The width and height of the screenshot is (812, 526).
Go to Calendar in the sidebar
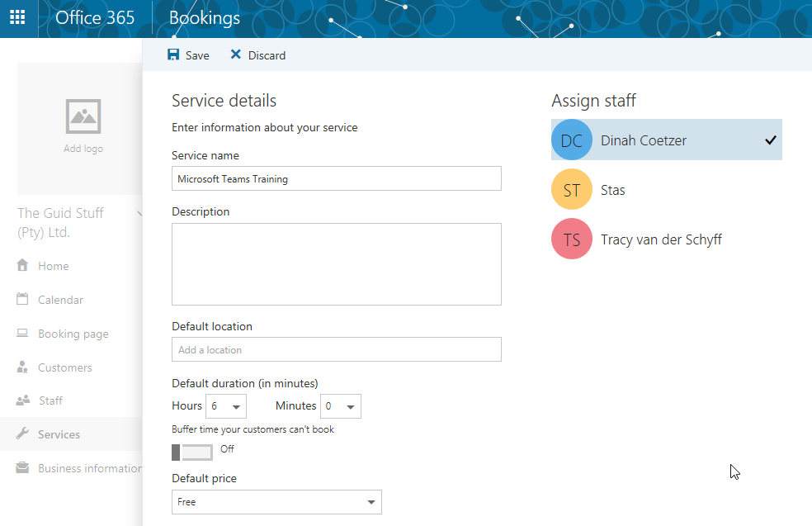60,300
